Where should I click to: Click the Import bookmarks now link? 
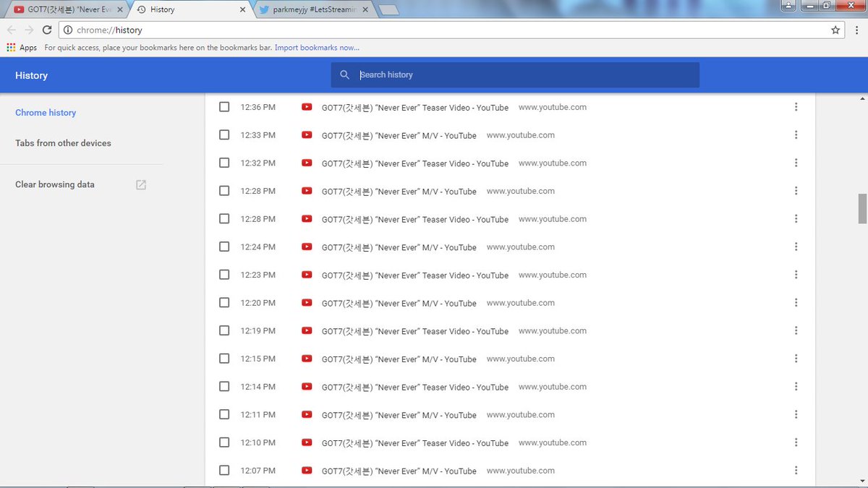coord(317,48)
